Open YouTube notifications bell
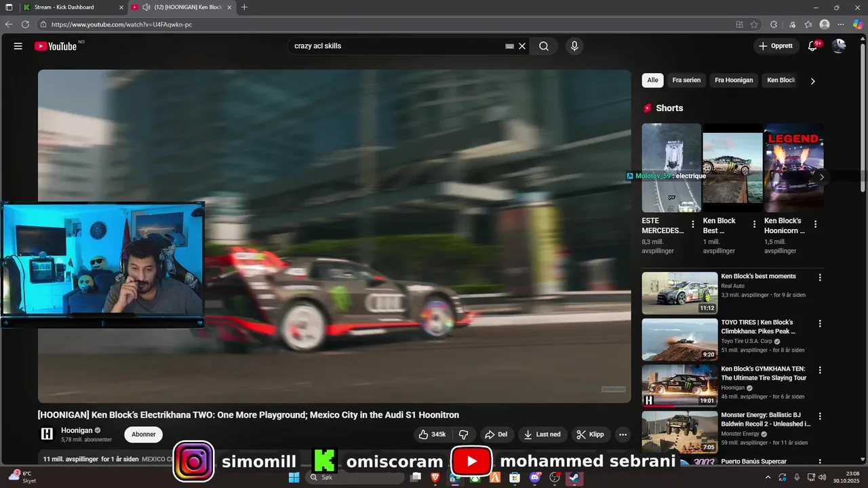The image size is (868, 488). click(x=812, y=46)
